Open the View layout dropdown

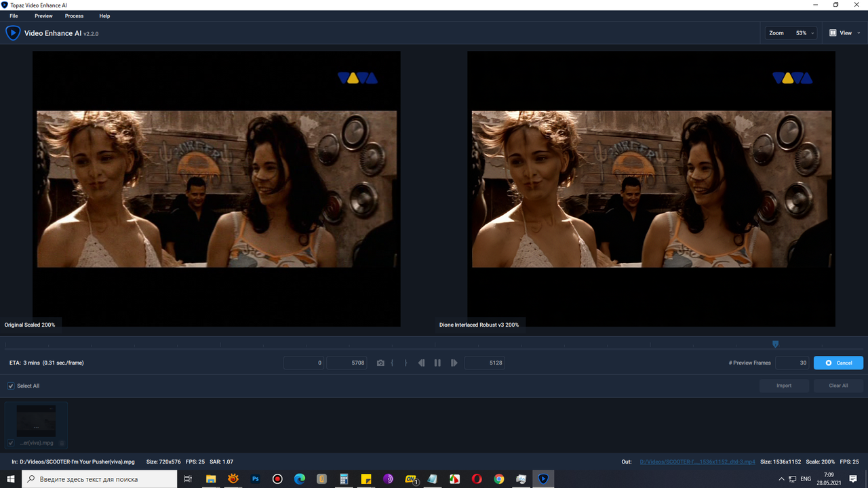click(x=844, y=33)
